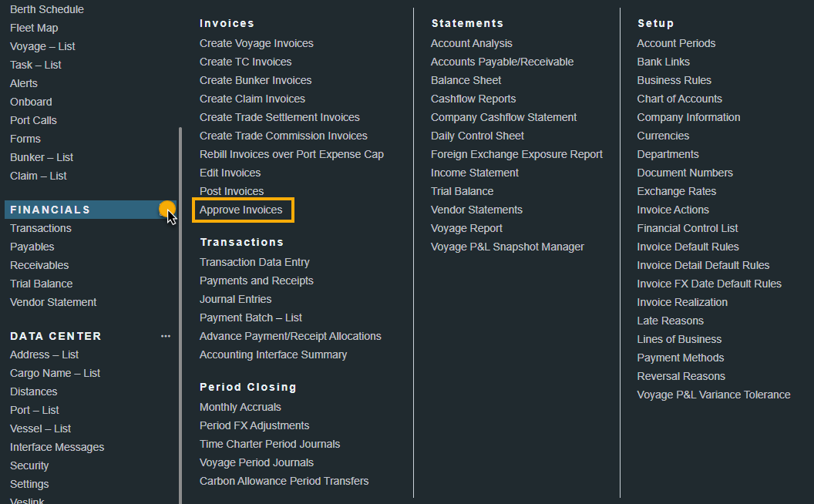Screen dimensions: 814x504
Task: Select Trial Balance in left sidebar
Action: [41, 284]
